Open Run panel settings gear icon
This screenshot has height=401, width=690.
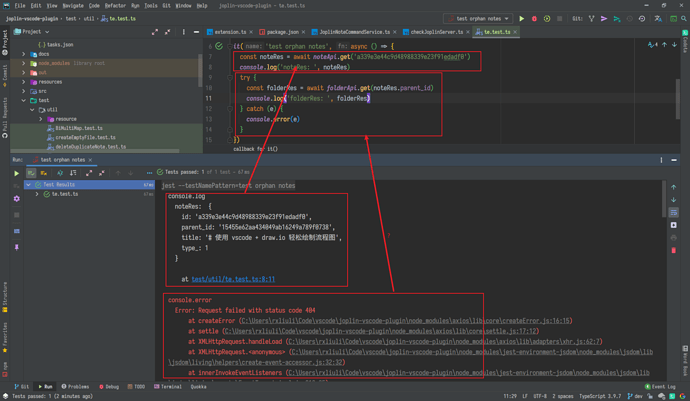pos(17,199)
